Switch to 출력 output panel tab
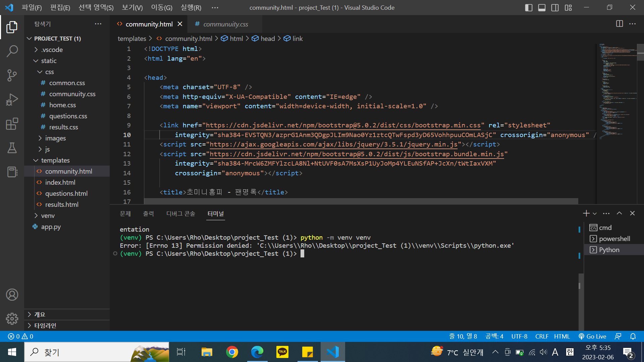The height and width of the screenshot is (362, 644). point(148,214)
